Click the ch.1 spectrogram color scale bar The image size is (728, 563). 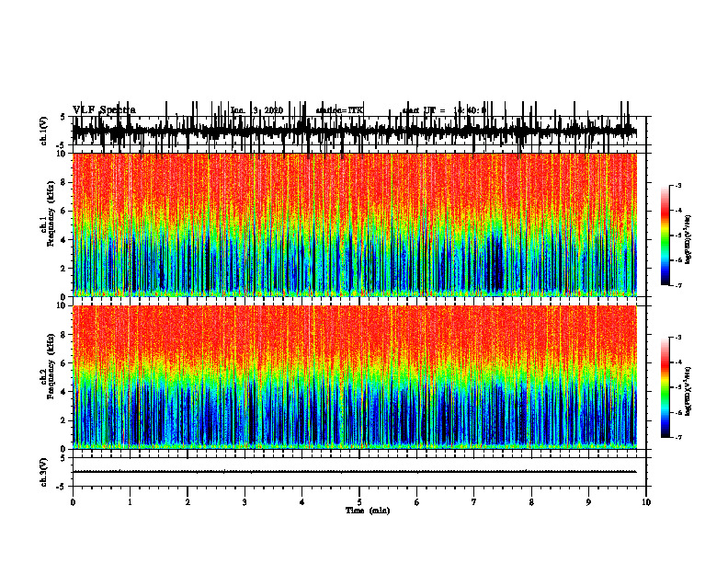(x=665, y=236)
